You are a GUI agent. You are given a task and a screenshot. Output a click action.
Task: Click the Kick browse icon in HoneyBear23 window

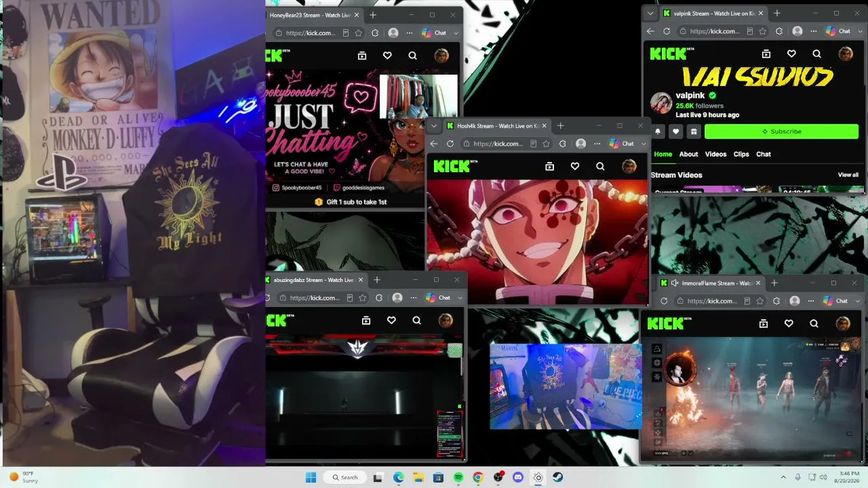click(x=362, y=56)
